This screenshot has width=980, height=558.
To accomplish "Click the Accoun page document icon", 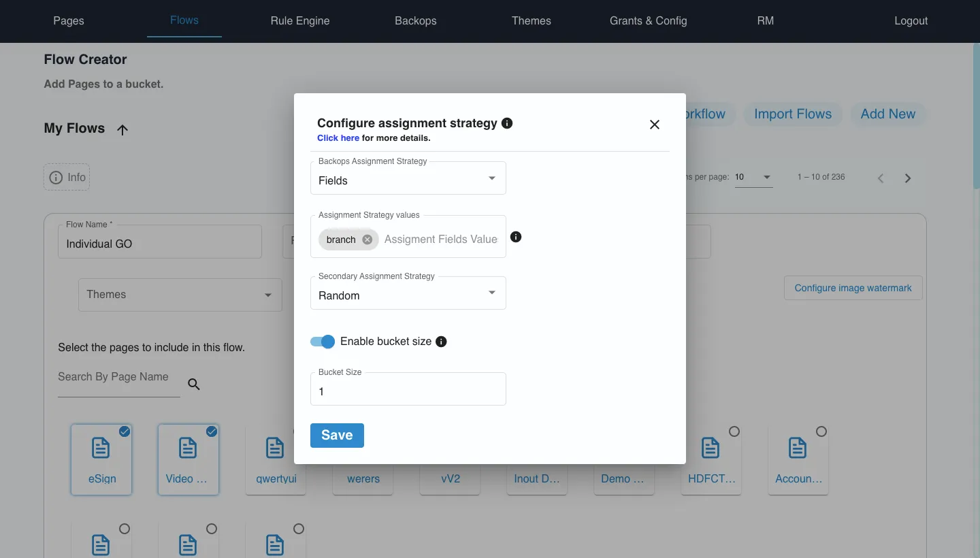I will [798, 448].
